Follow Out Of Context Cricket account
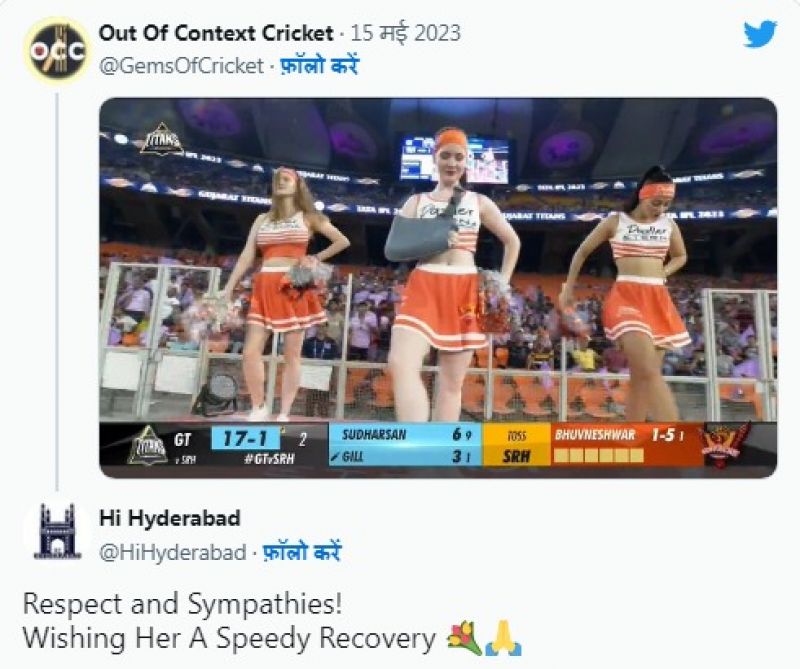 319,66
